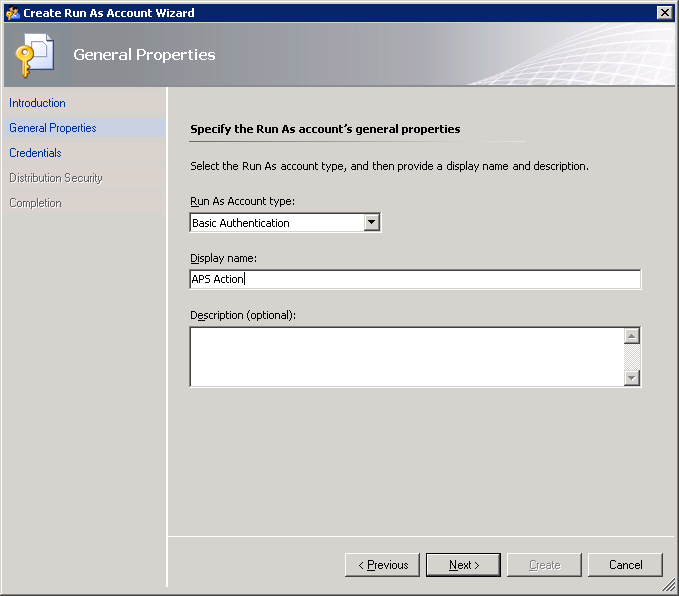Click the Display name input field
The width and height of the screenshot is (679, 596).
415,279
